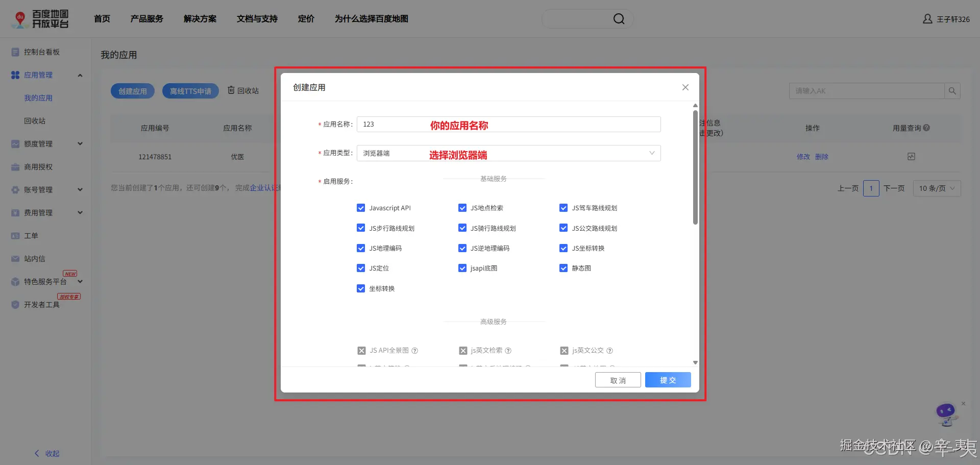Open the 控制台看板 dashboard icon
This screenshot has height=465, width=980.
click(15, 52)
